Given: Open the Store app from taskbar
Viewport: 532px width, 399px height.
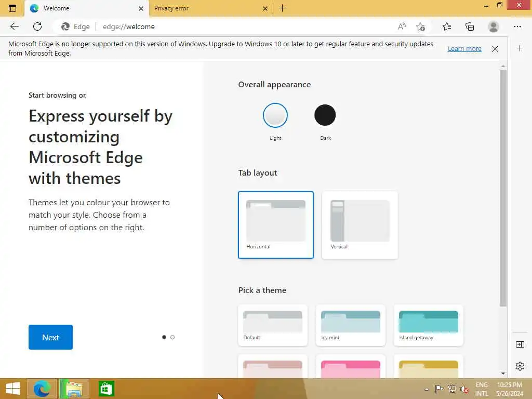Looking at the screenshot, I should 106,389.
